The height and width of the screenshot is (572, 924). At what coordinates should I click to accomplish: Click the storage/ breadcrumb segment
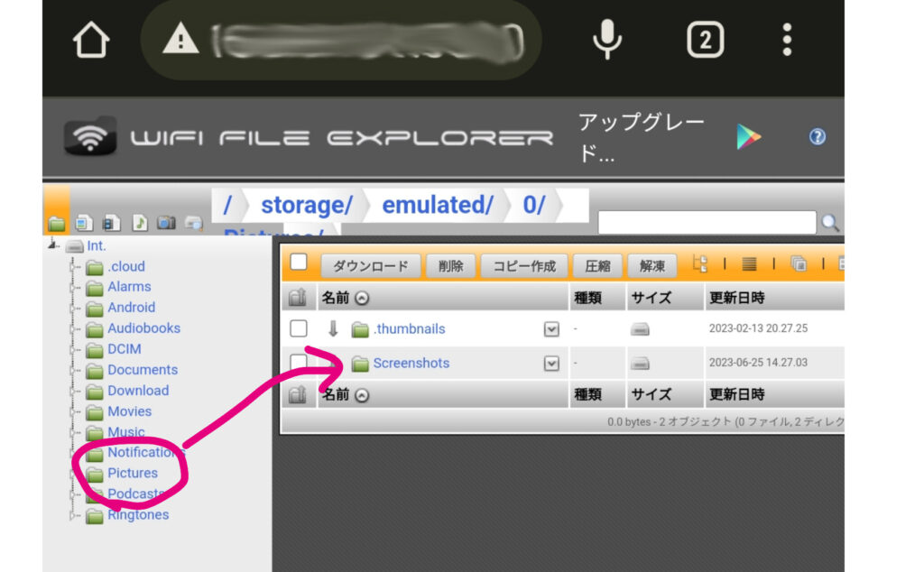tap(307, 205)
